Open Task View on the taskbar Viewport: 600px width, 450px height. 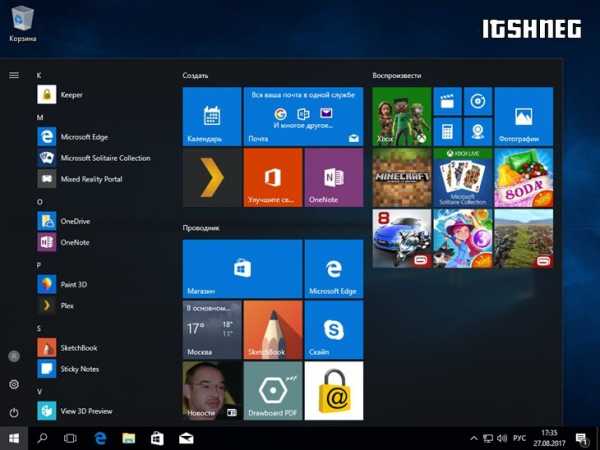click(x=70, y=439)
